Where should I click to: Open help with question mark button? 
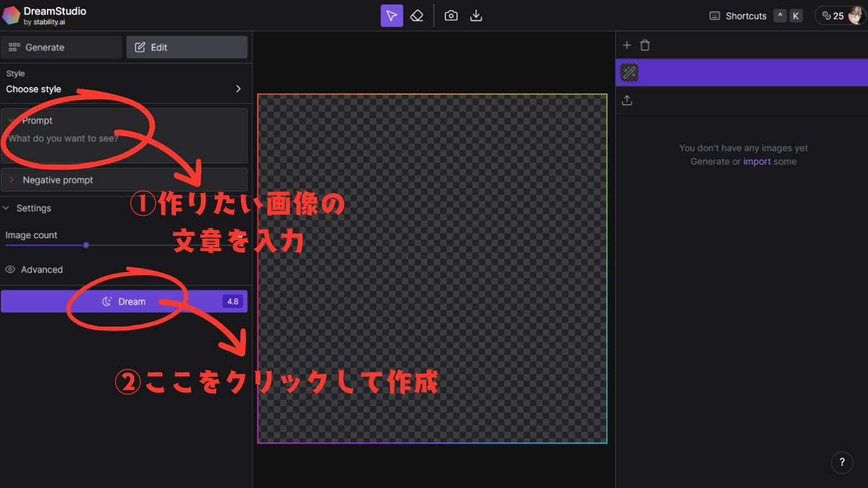[842, 462]
